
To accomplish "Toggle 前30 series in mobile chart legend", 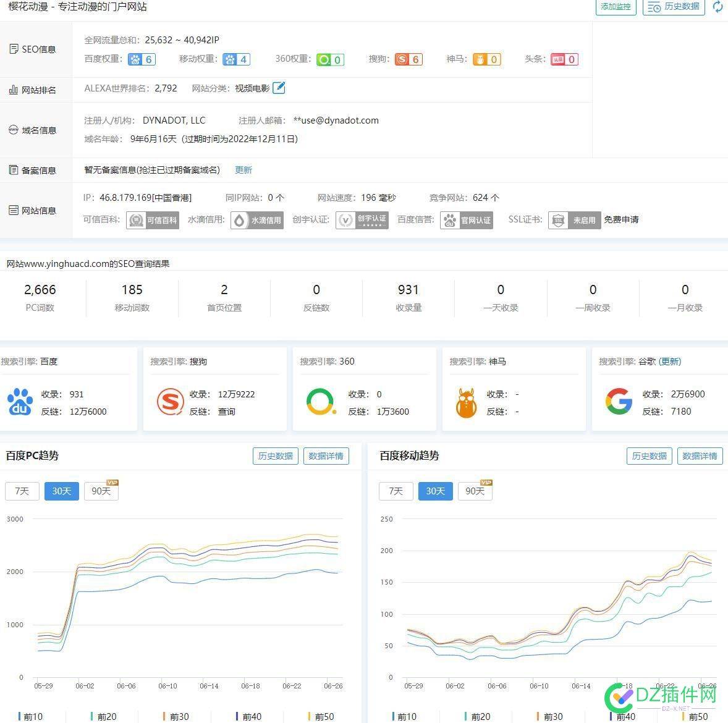I will pyautogui.click(x=550, y=716).
